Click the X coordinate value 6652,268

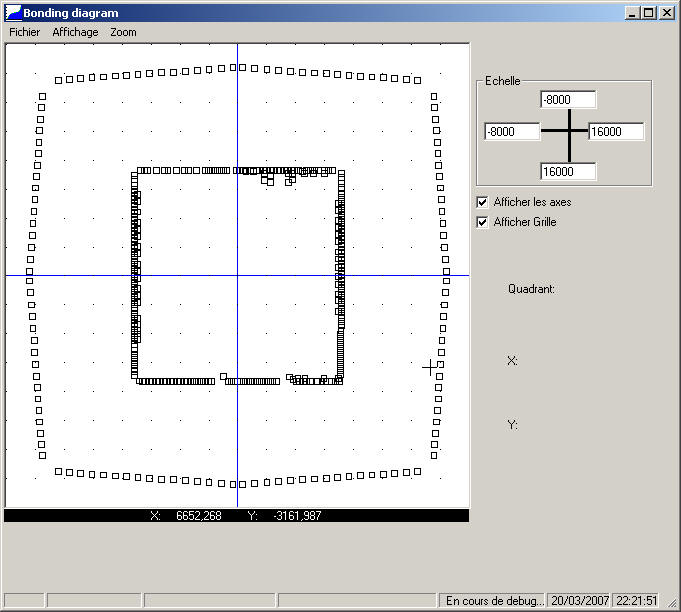[x=198, y=516]
